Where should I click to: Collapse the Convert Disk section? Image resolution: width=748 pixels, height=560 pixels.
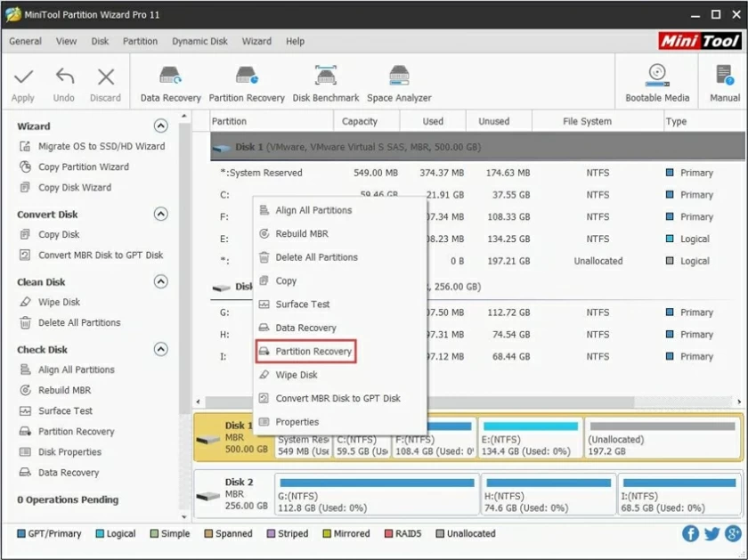pyautogui.click(x=161, y=214)
